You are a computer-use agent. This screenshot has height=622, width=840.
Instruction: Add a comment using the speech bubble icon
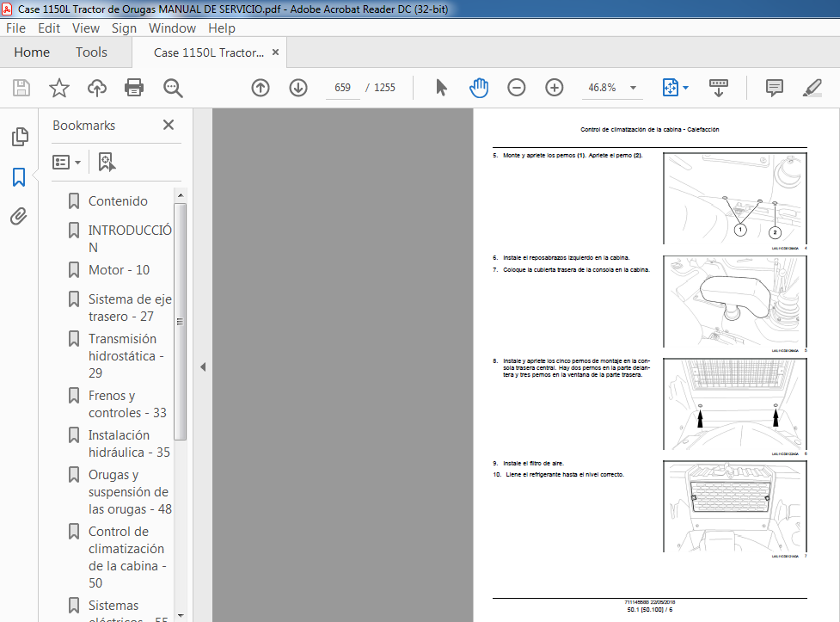click(774, 88)
